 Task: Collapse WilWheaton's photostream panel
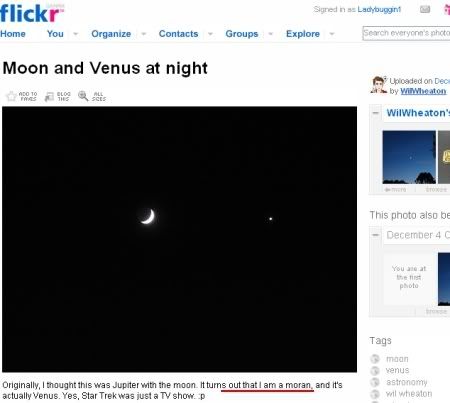pyautogui.click(x=376, y=113)
